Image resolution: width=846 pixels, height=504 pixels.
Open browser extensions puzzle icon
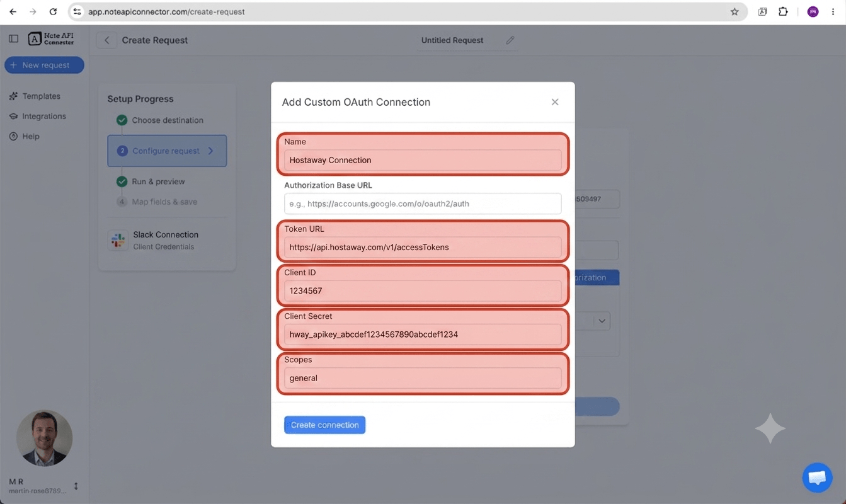coord(783,11)
